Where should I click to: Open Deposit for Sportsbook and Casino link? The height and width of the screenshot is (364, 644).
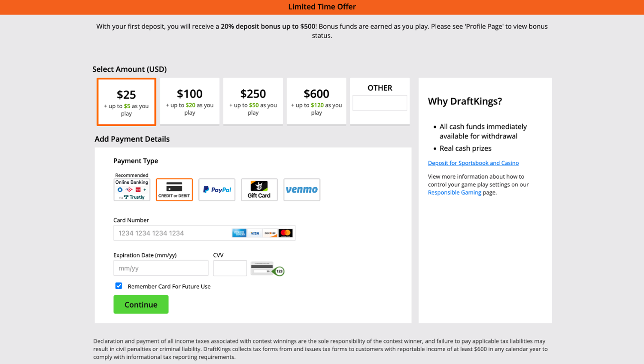point(473,163)
